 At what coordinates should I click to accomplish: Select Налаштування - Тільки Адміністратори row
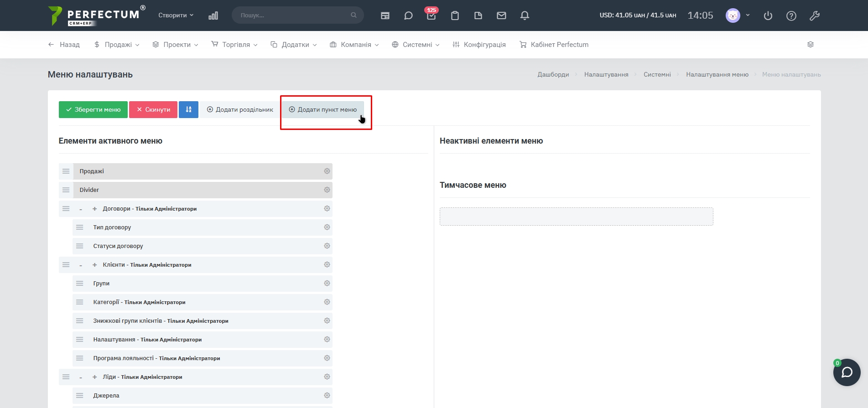[x=203, y=340]
